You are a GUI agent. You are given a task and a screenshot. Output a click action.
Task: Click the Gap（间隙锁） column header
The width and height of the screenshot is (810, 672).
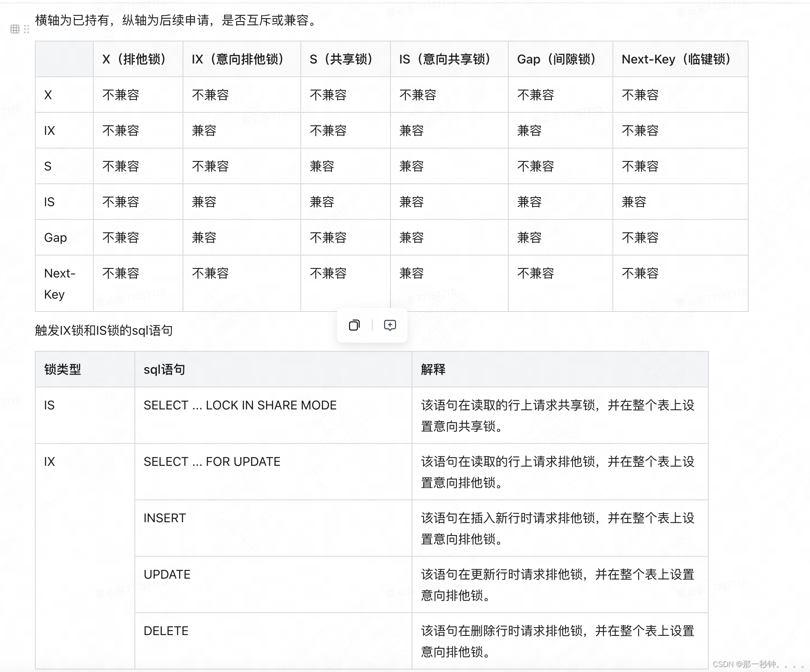click(x=556, y=59)
